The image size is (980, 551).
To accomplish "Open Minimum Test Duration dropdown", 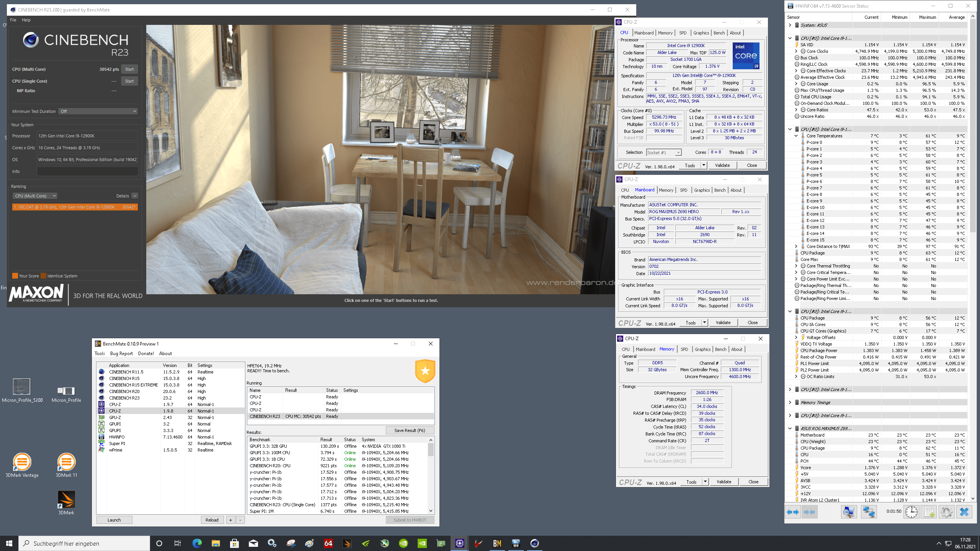I will (98, 111).
